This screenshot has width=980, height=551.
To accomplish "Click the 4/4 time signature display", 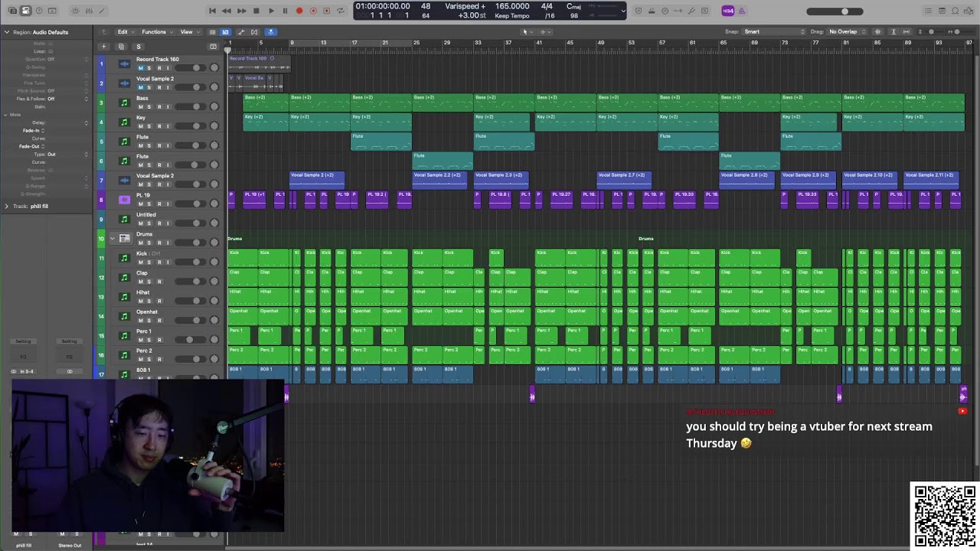I will [547, 6].
